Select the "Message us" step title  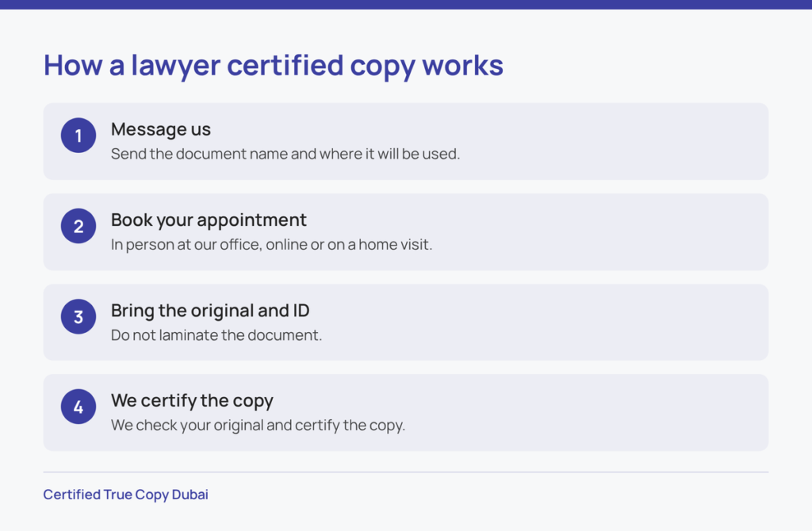coord(160,129)
